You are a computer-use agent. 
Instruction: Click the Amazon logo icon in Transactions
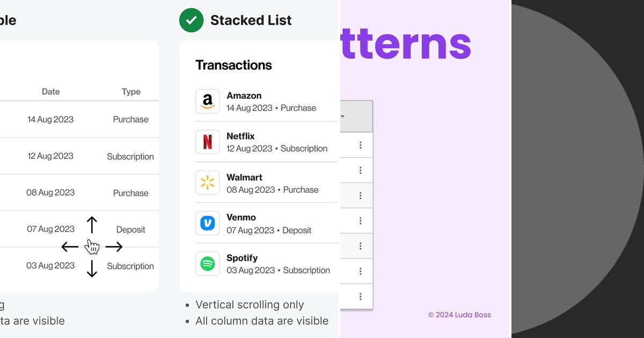[x=208, y=101]
